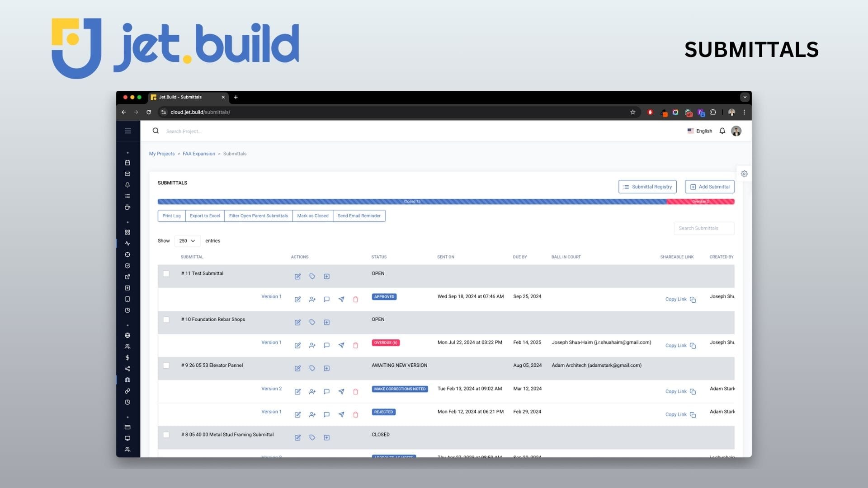Click add-user icon on Elevator Pannel Version 1
This screenshot has height=488, width=868.
point(312,415)
